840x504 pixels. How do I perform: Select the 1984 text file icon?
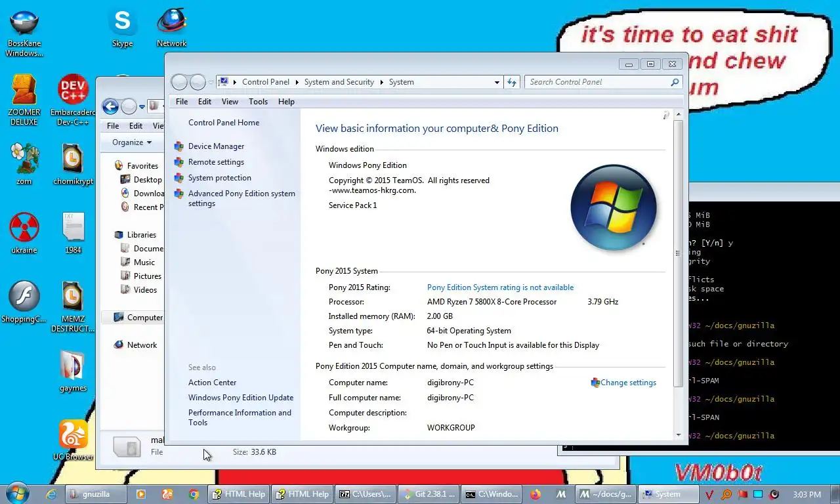pyautogui.click(x=73, y=233)
